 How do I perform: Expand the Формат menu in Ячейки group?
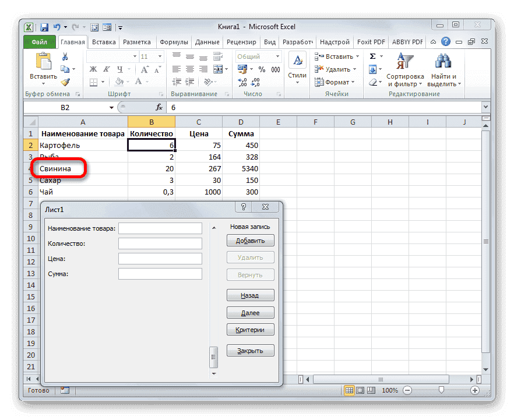click(335, 82)
